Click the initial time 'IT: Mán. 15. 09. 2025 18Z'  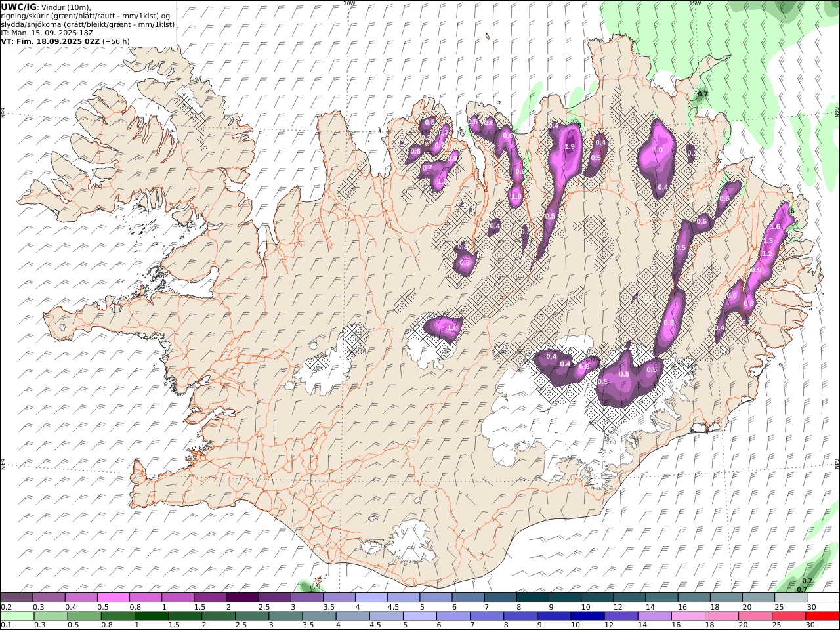(47, 32)
